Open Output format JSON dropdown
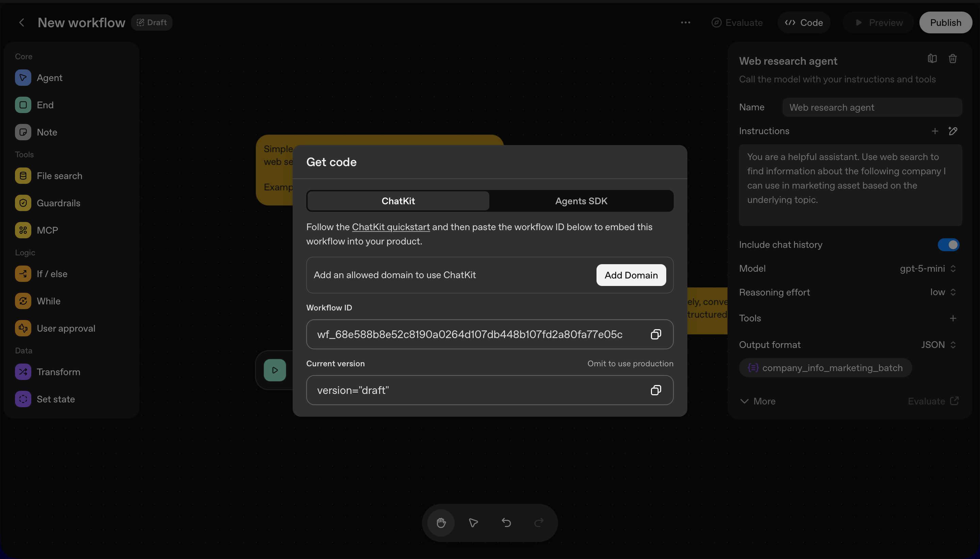The image size is (980, 559). 938,345
